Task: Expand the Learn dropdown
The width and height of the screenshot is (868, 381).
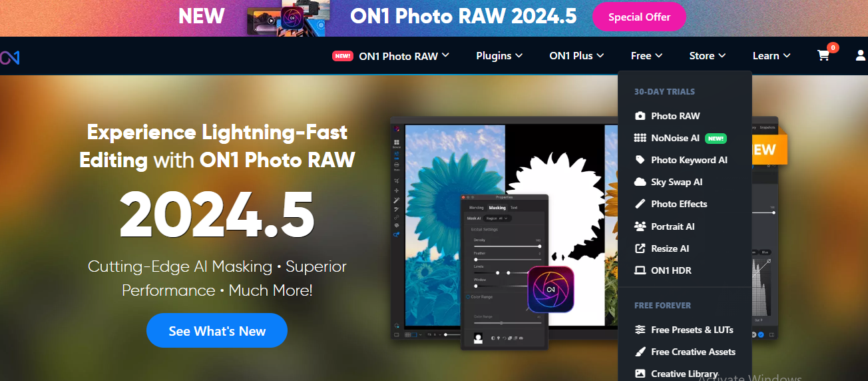Action: tap(771, 56)
